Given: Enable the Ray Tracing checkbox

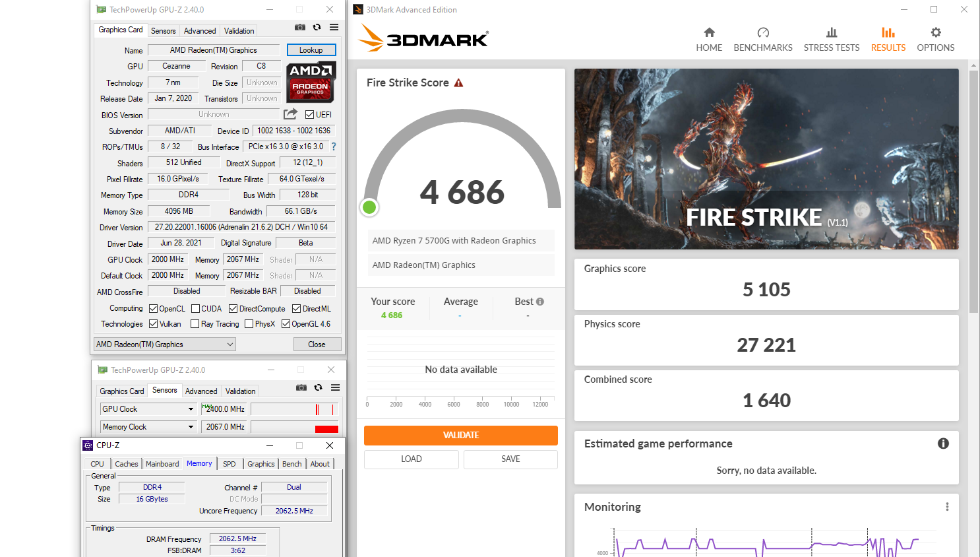Looking at the screenshot, I should [195, 324].
